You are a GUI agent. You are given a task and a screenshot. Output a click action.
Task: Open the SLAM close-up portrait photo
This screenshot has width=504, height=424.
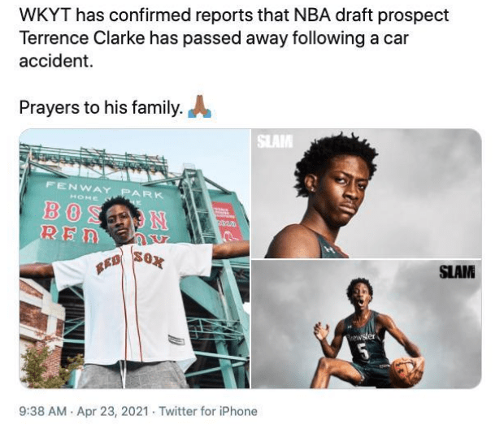pos(366,193)
